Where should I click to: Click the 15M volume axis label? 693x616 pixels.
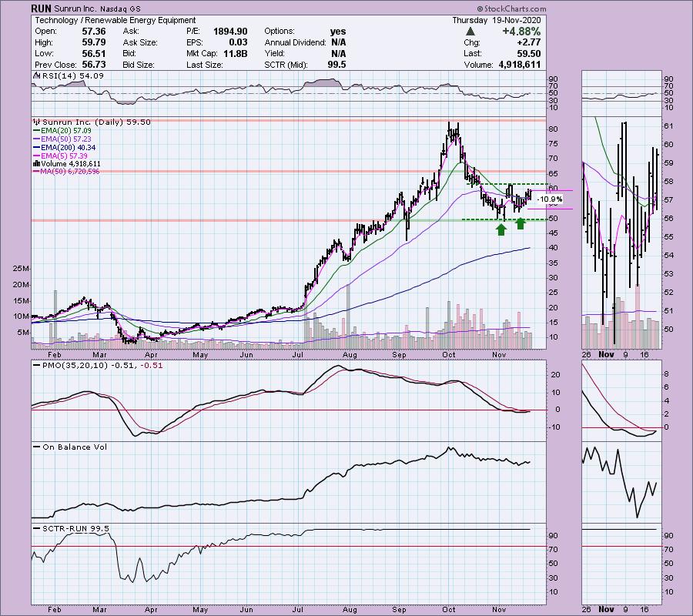coord(22,300)
